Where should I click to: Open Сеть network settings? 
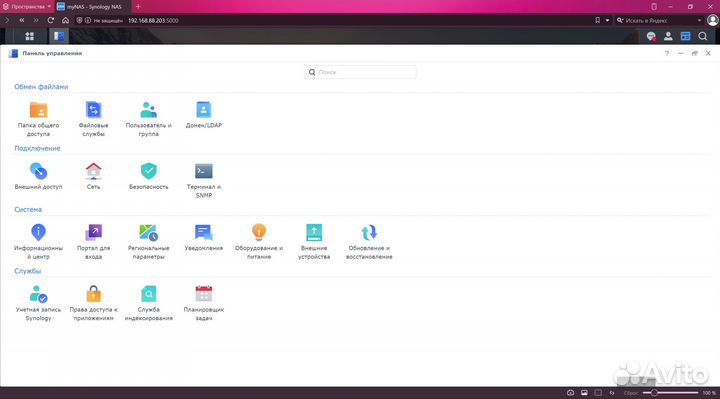(x=93, y=176)
